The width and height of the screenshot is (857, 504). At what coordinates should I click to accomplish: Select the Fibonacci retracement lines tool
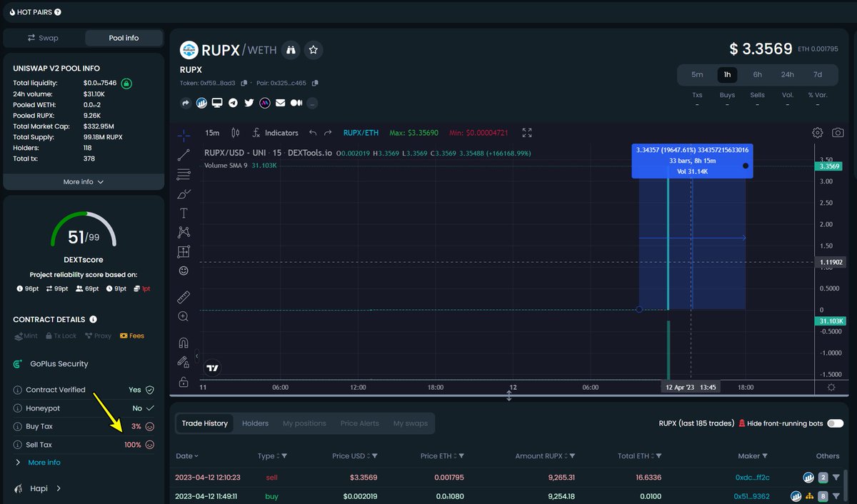pyautogui.click(x=184, y=173)
